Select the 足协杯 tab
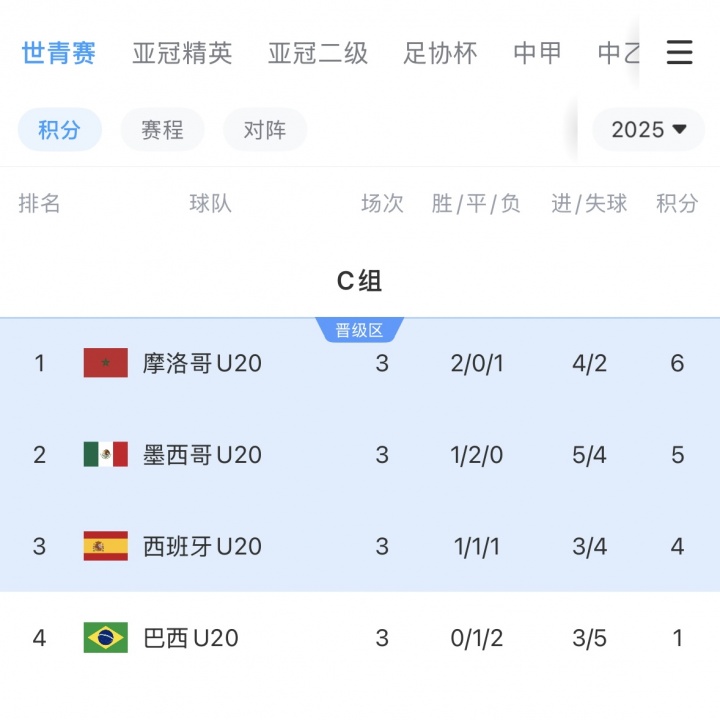 point(440,53)
